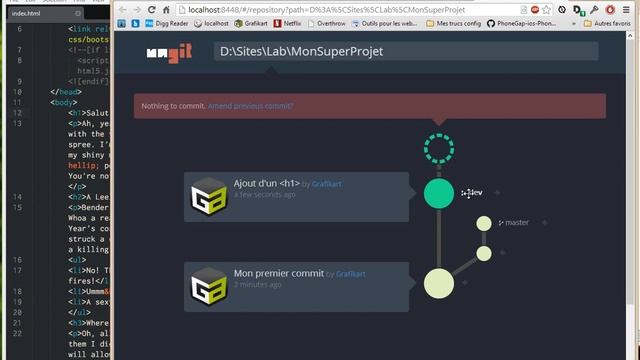Open the Netflix bookmark

click(287, 24)
